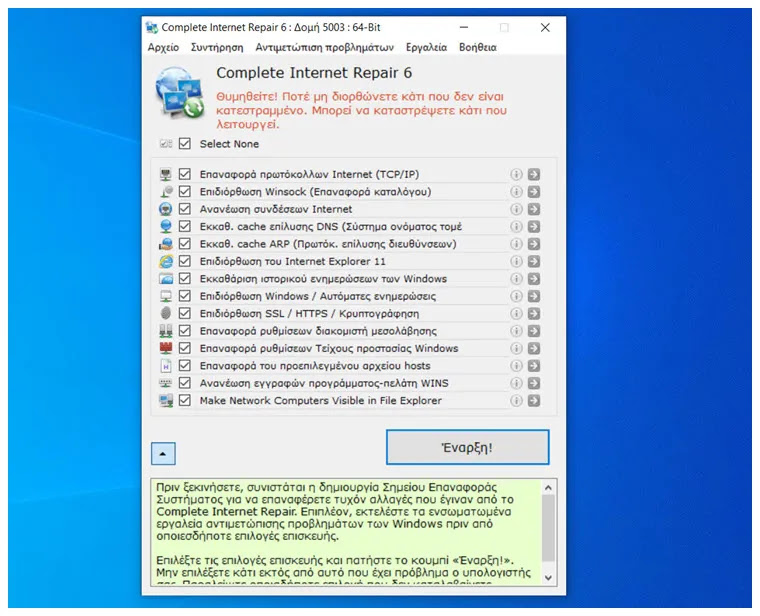Click the title bar application icon

pos(152,28)
